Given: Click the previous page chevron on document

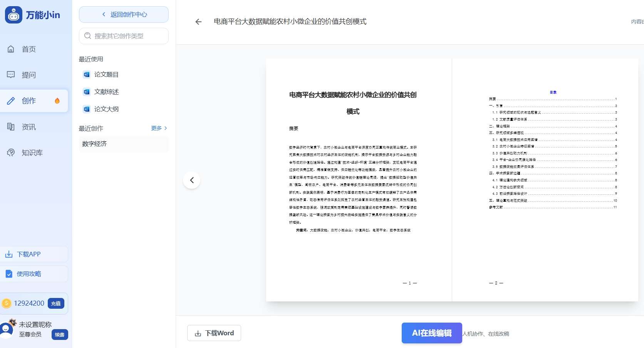Looking at the screenshot, I should point(191,180).
